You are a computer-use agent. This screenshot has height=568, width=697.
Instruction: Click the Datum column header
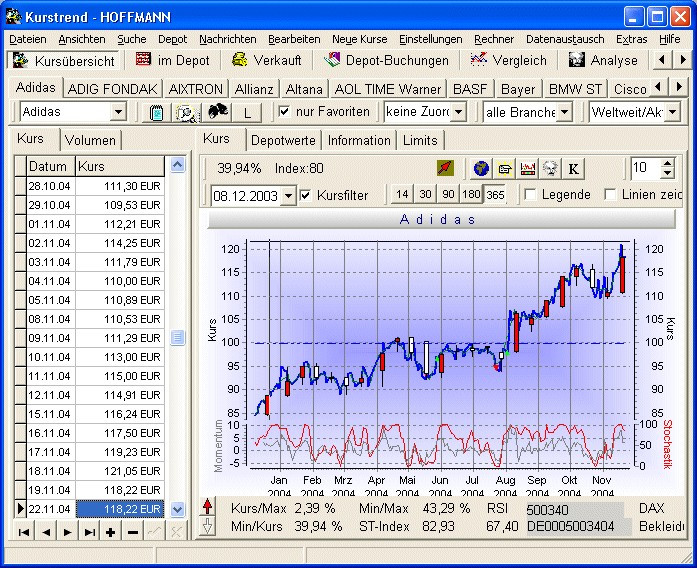tap(51, 166)
